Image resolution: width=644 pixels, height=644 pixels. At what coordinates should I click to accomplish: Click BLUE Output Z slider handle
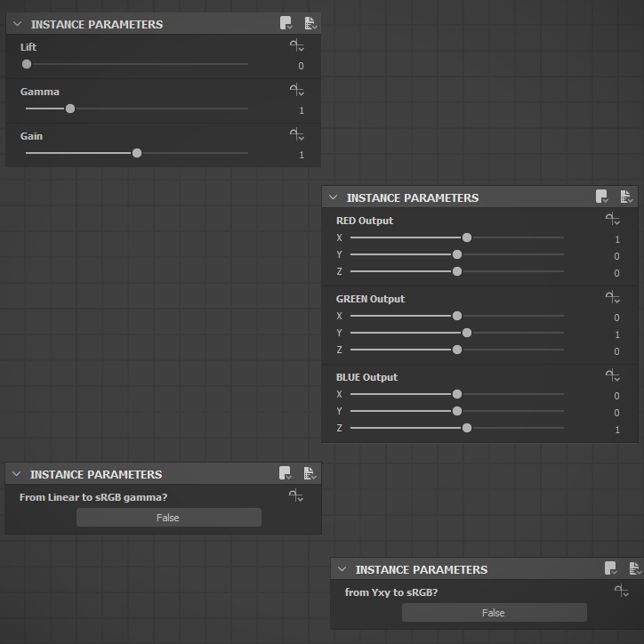467,428
